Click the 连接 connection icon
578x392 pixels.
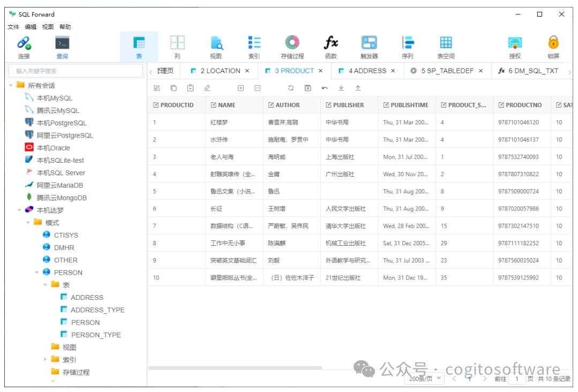[24, 43]
